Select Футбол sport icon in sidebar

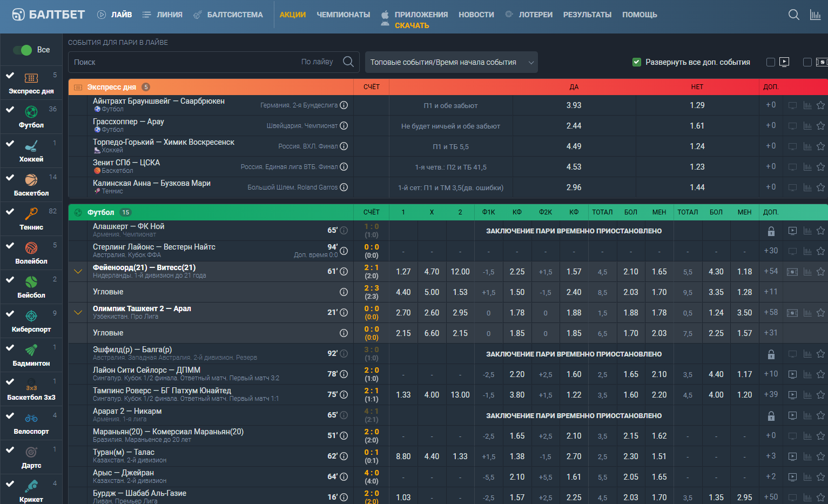click(31, 112)
